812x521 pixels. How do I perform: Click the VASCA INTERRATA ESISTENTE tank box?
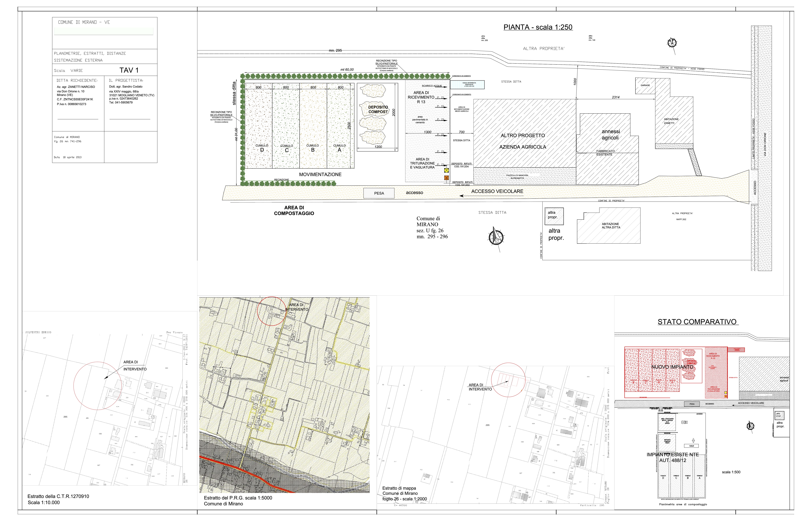click(x=467, y=85)
